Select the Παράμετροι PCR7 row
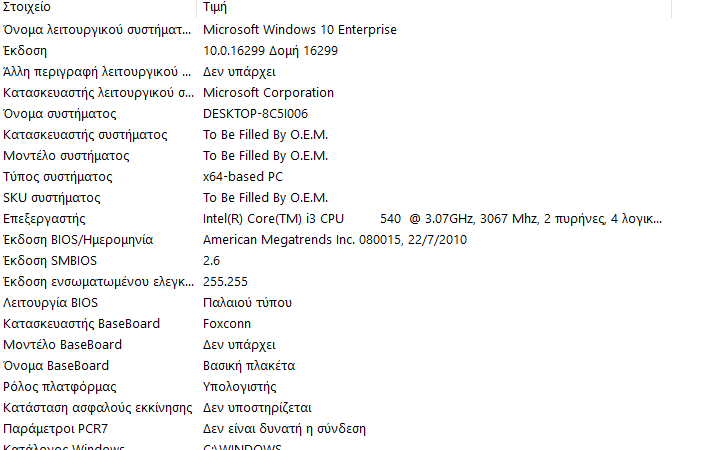Screen dimensions: 706x450 (x=335, y=429)
